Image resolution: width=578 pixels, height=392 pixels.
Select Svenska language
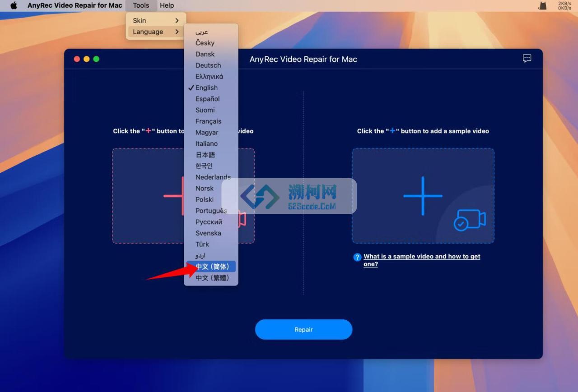click(211, 233)
